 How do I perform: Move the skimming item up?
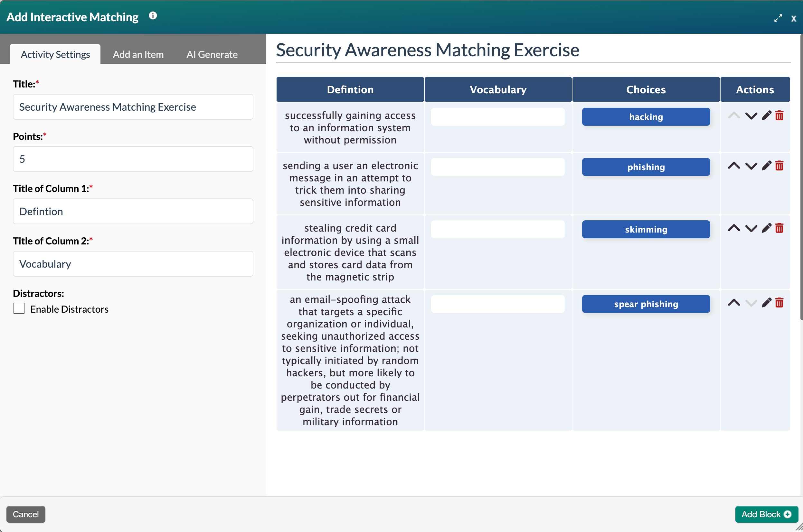click(734, 228)
